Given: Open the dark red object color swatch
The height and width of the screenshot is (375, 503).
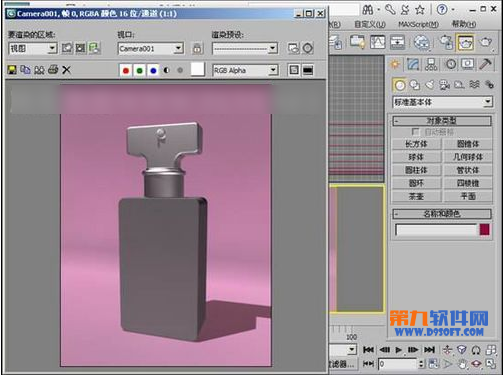Looking at the screenshot, I should 484,230.
